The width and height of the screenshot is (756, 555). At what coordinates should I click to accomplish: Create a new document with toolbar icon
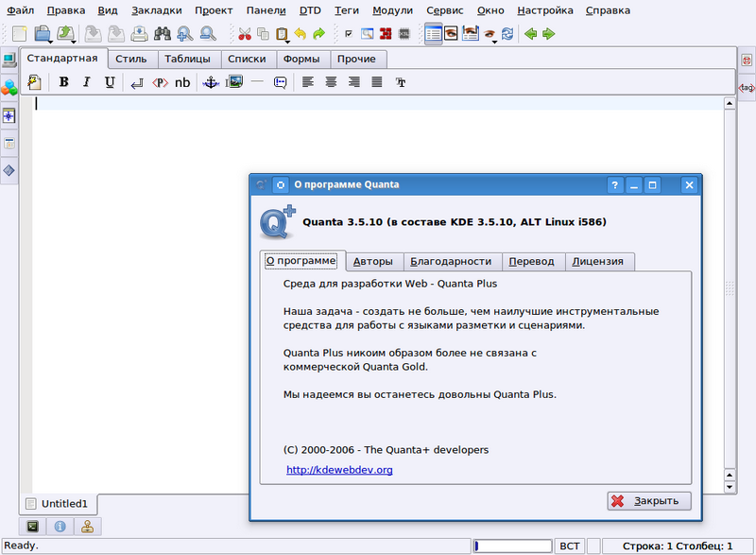pyautogui.click(x=19, y=34)
